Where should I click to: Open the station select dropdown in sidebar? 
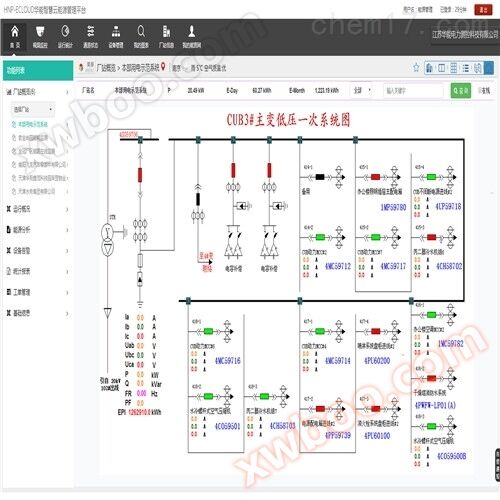[x=33, y=109]
